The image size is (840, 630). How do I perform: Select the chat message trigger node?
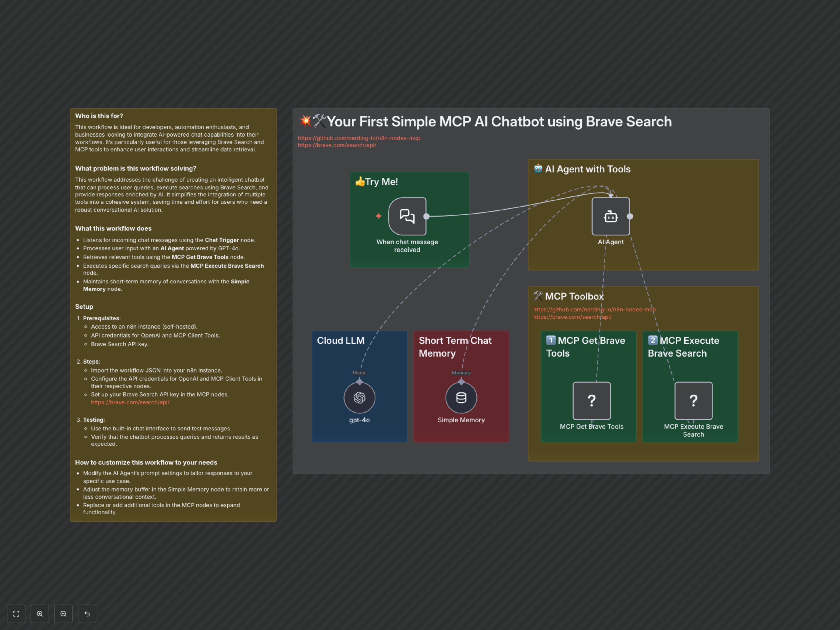[407, 216]
